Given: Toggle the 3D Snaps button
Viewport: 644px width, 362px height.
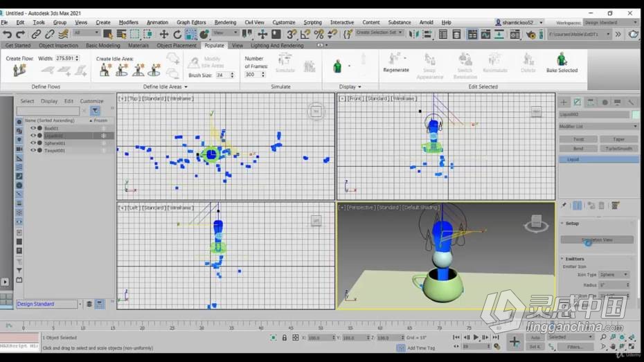Looking at the screenshot, I should tap(292, 34).
